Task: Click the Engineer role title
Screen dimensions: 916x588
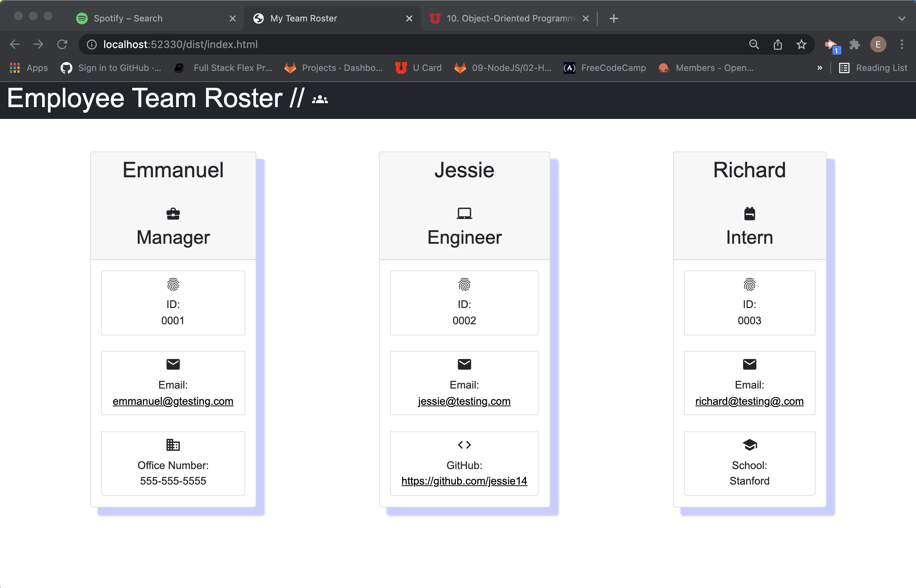Action: click(x=464, y=237)
